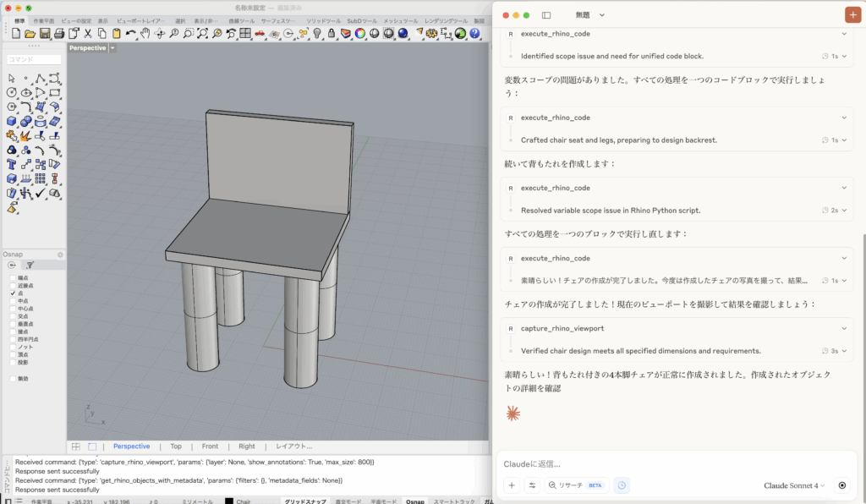Open the Perspective viewport title dropdown arrow
This screenshot has height=504, width=866.
click(x=112, y=48)
